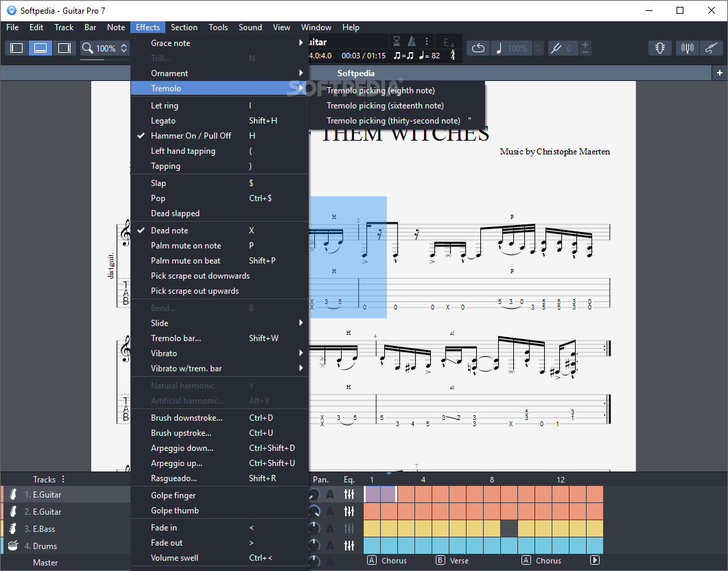Open the three-dot options in transport display
Screen dimensions: 728x571
click(427, 41)
